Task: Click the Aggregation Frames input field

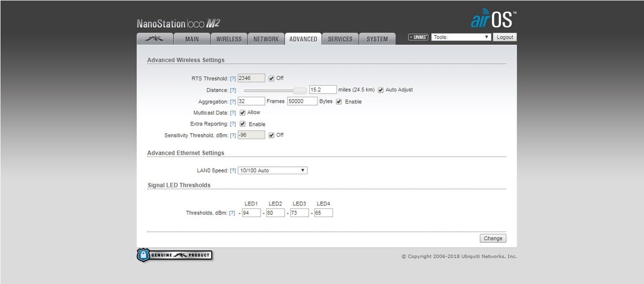Action: 251,101
